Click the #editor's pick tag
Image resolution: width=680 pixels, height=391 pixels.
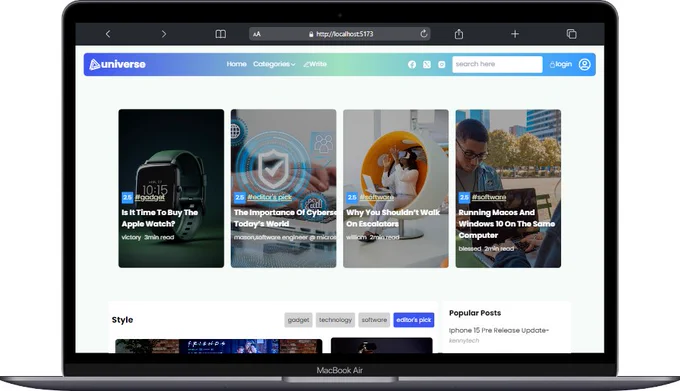(x=269, y=197)
